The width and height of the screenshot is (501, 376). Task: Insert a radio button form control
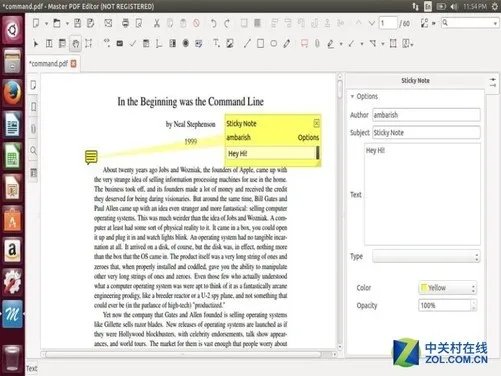(x=186, y=43)
